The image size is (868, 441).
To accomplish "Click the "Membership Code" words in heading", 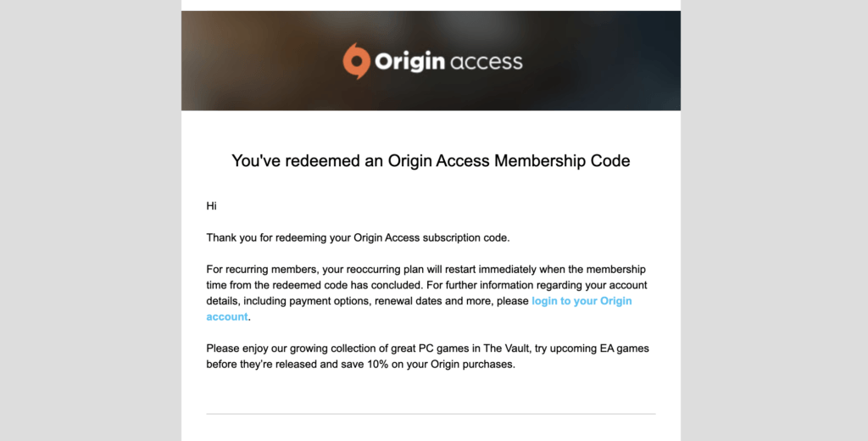I will click(x=563, y=160).
